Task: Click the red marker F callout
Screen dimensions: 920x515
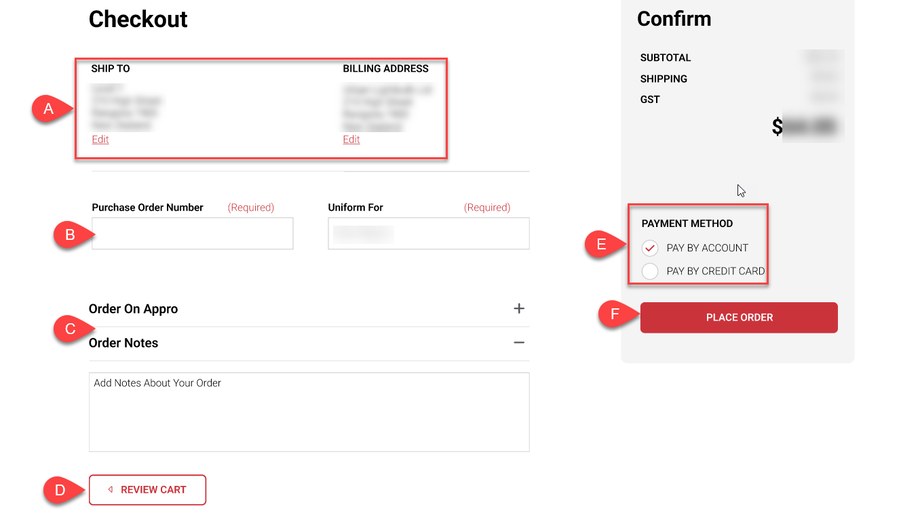Action: [613, 316]
